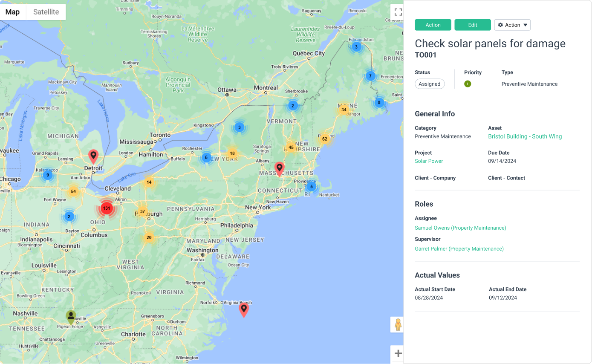Screen dimensions: 592x364
Task: Open supervisor Garret Palmer link
Action: click(459, 249)
